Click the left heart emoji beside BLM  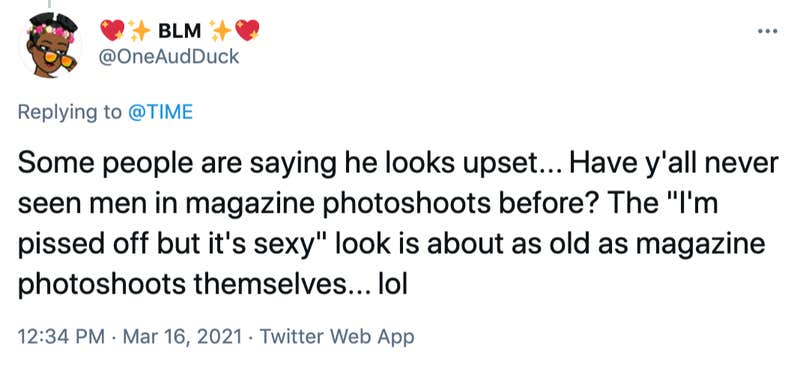[x=112, y=31]
